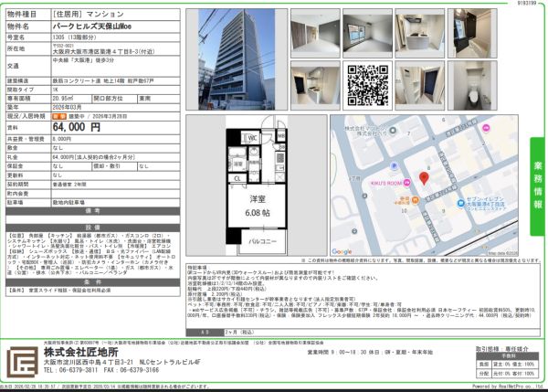Open the toilet room photo
Viewport: 548px width, 392px height.
[x=472, y=85]
